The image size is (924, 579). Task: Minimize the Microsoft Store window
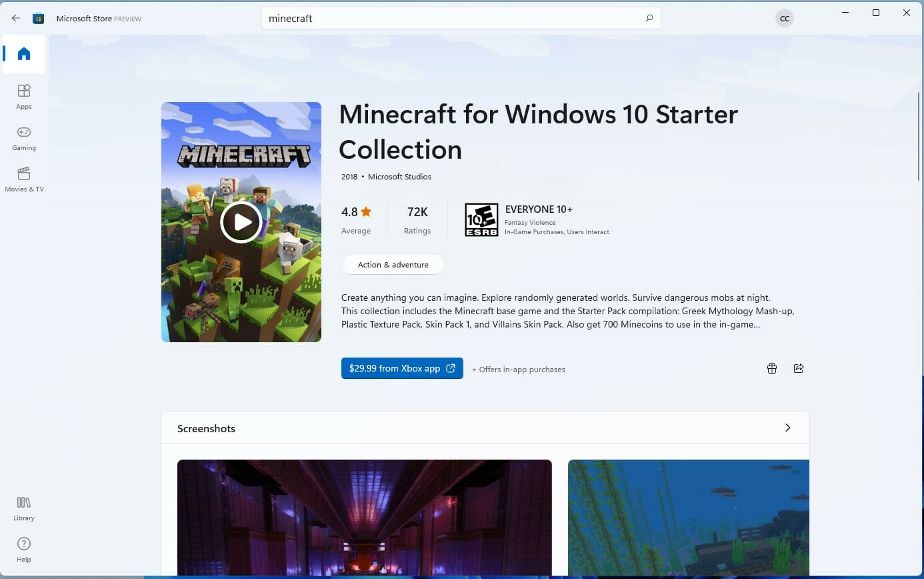coord(845,13)
